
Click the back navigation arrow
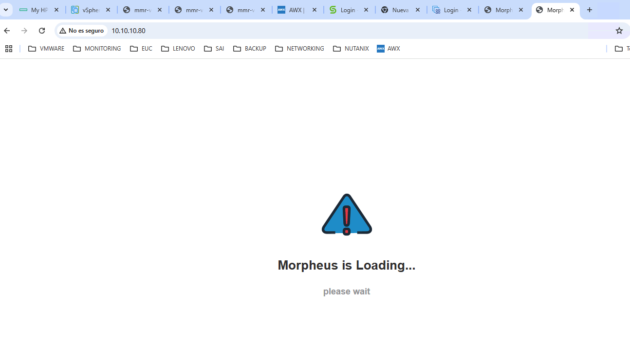[6, 30]
